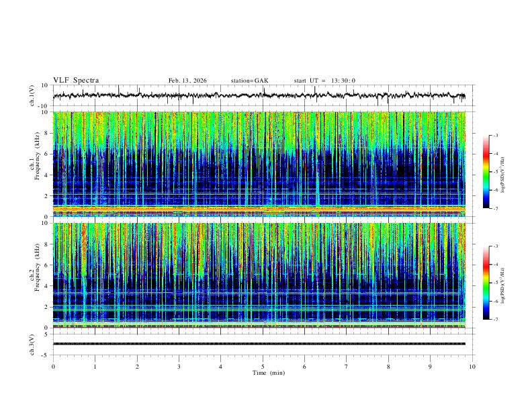
Task: Click time axis tick label "5"
Action: coord(263,367)
